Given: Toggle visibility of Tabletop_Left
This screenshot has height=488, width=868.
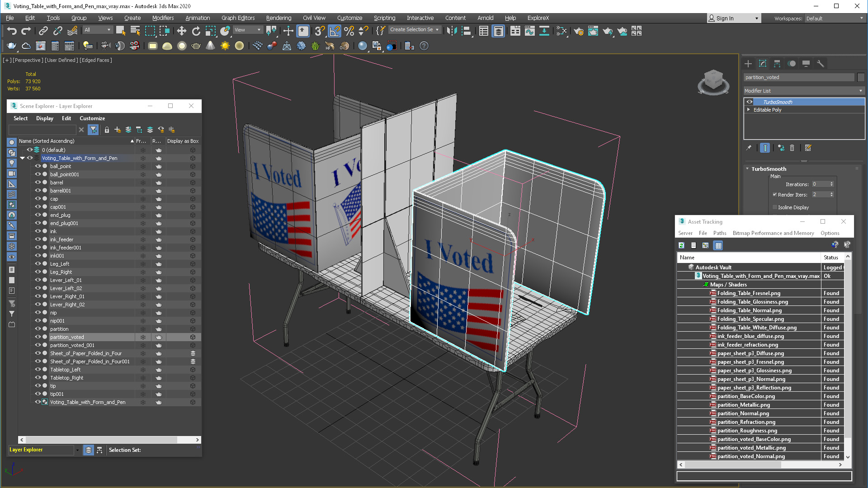Looking at the screenshot, I should tap(38, 370).
